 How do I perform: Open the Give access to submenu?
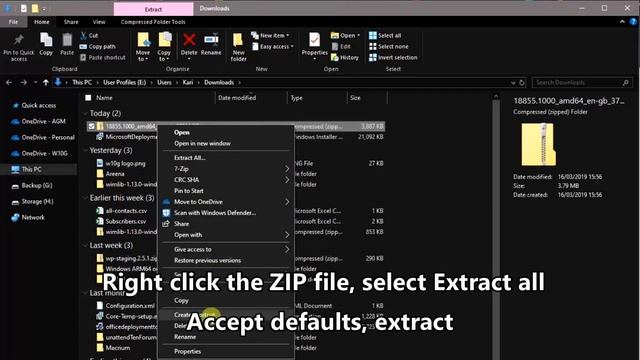click(226, 249)
